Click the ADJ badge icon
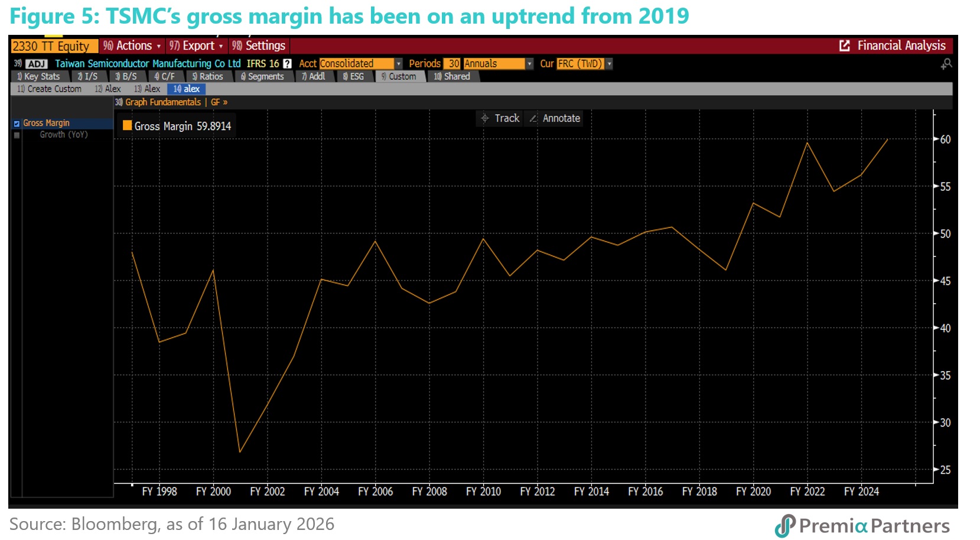980x540 pixels. click(36, 64)
